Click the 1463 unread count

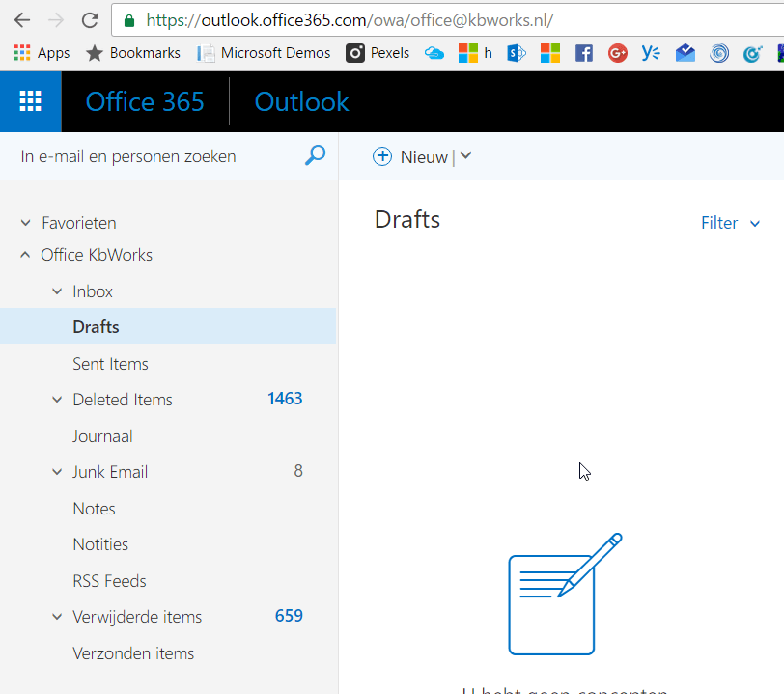point(285,399)
